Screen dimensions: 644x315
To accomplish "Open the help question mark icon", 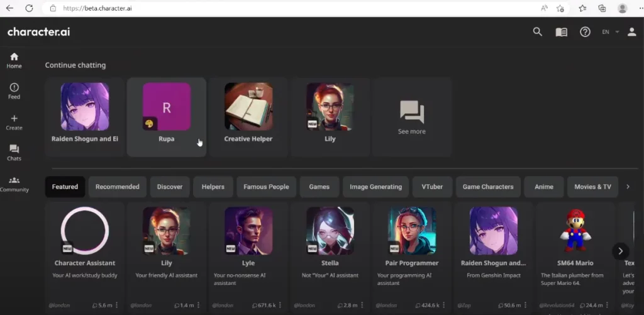I will tap(585, 32).
